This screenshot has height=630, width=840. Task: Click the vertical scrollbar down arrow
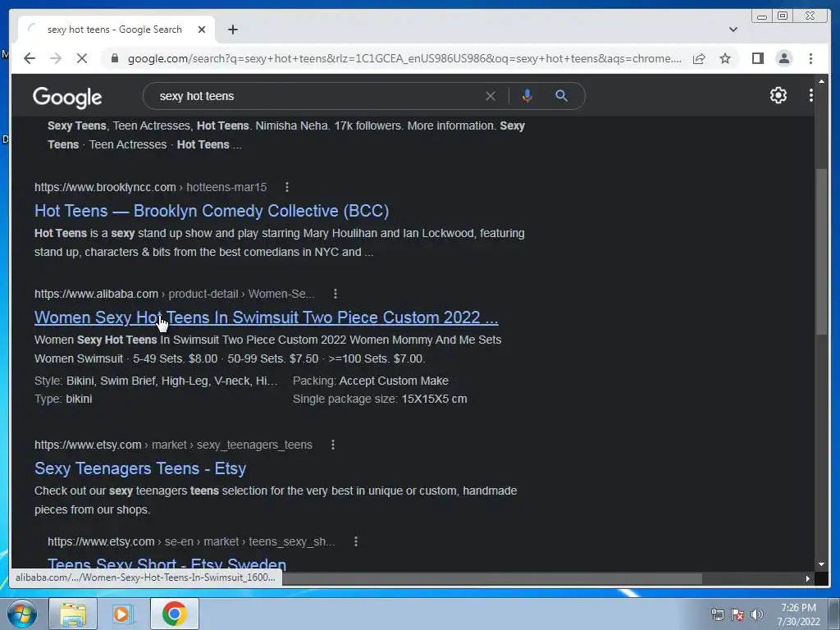coord(821,564)
